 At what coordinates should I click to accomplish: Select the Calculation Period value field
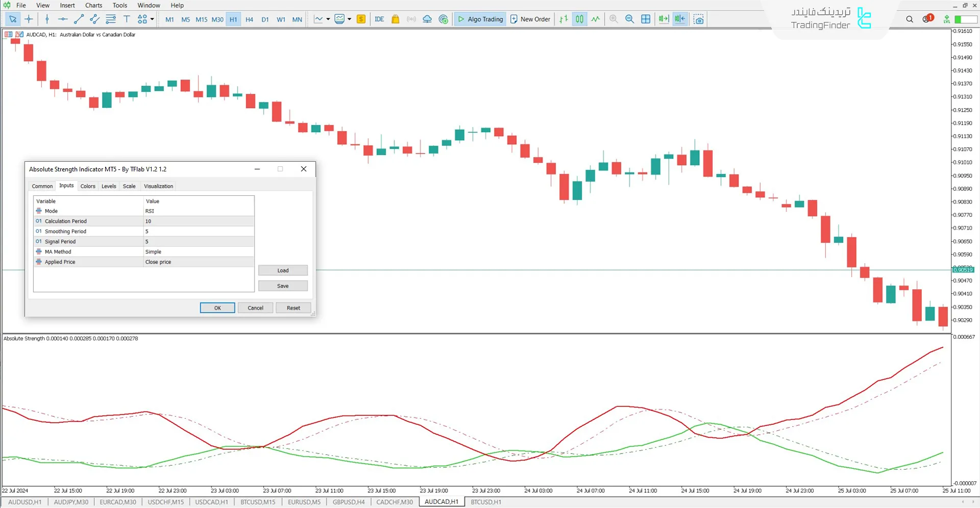point(198,221)
